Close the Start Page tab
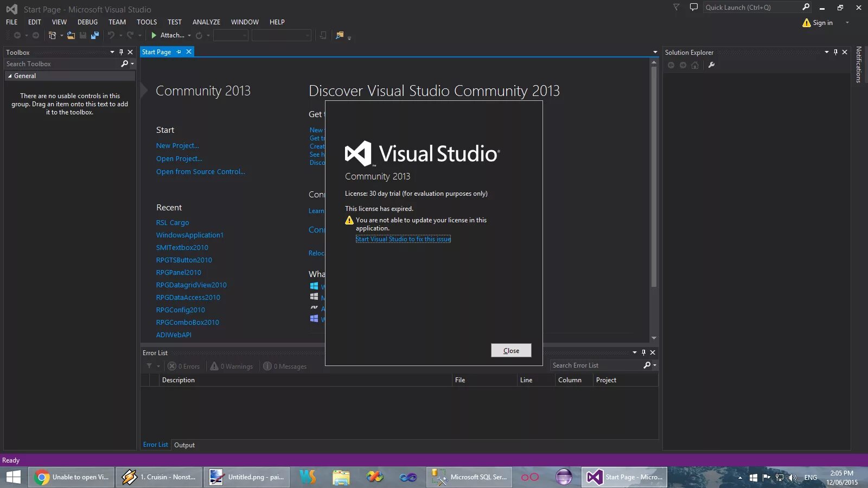This screenshot has width=868, height=488. click(189, 52)
